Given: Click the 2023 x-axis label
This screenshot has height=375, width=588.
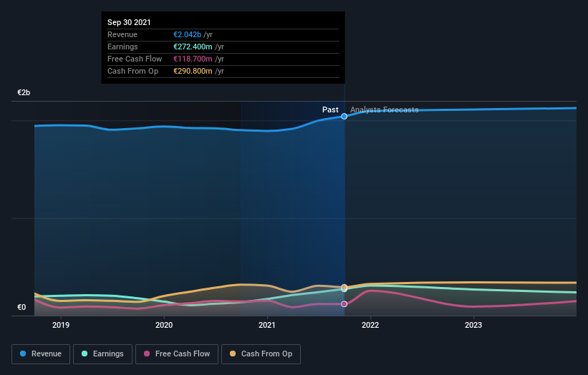Looking at the screenshot, I should point(473,325).
